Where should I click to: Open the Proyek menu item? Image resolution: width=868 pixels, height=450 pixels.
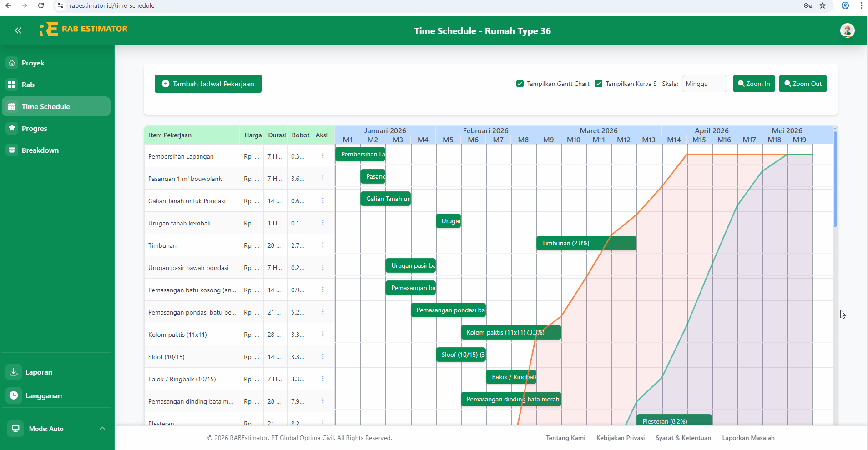point(33,63)
